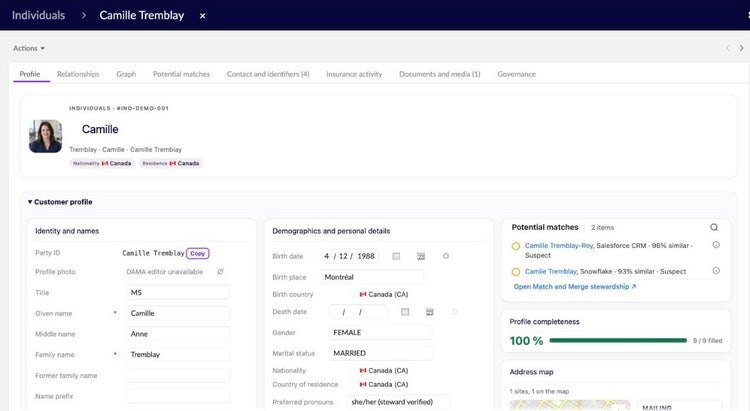Open Camille Tremblay-Roy match link
The width and height of the screenshot is (750, 411).
click(x=559, y=245)
